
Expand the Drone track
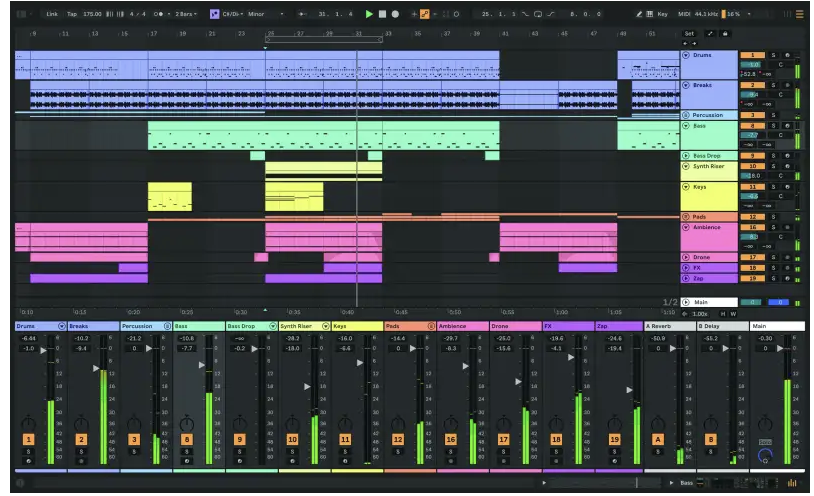[686, 258]
